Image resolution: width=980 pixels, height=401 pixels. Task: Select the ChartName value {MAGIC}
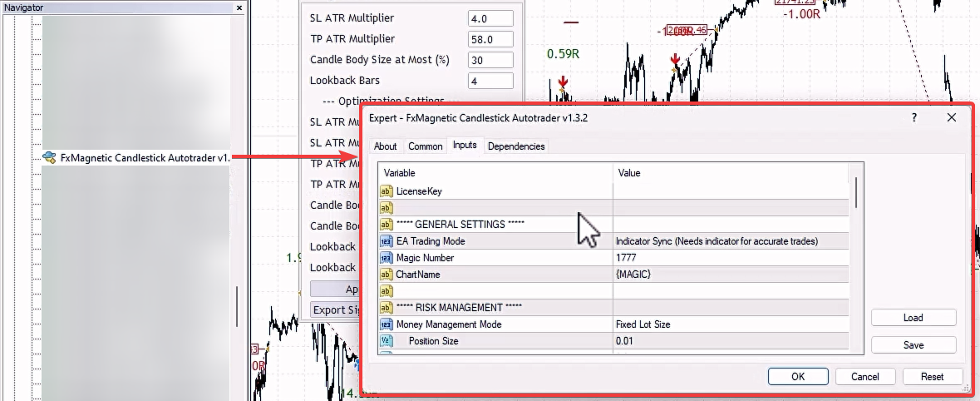pyautogui.click(x=731, y=274)
